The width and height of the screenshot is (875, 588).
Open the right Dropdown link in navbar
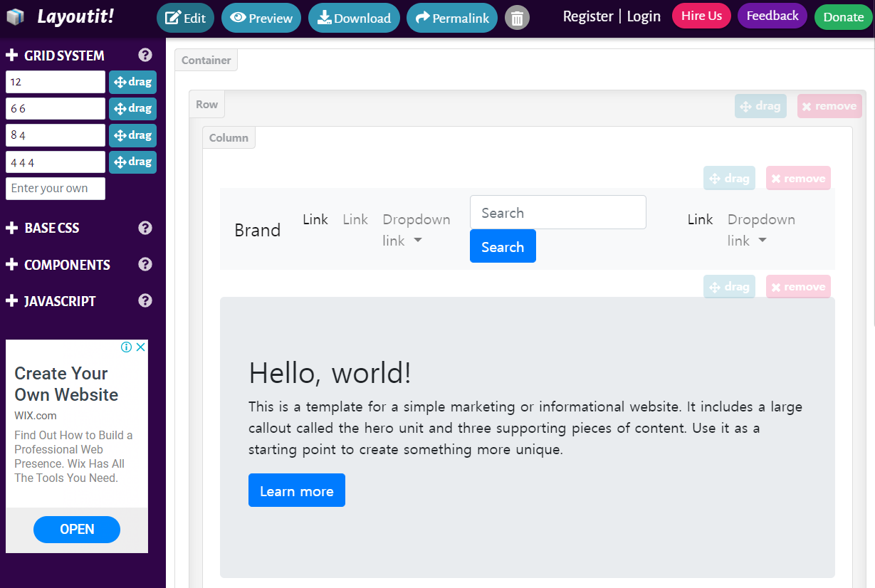pos(761,230)
